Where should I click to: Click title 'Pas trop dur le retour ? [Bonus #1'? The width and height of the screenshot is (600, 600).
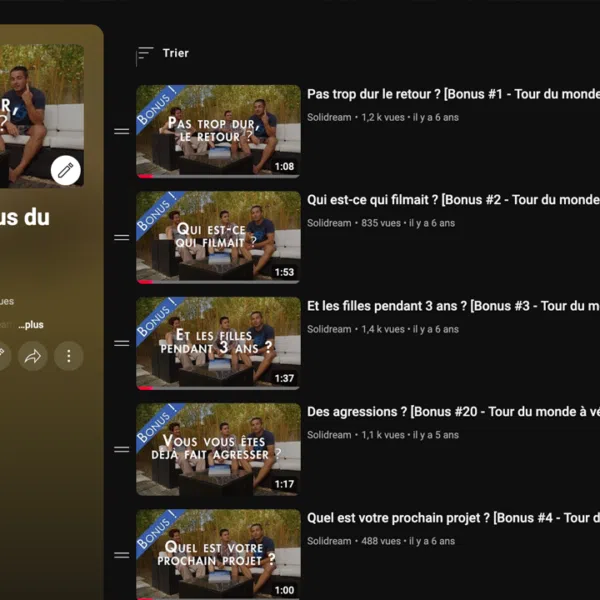tap(452, 94)
